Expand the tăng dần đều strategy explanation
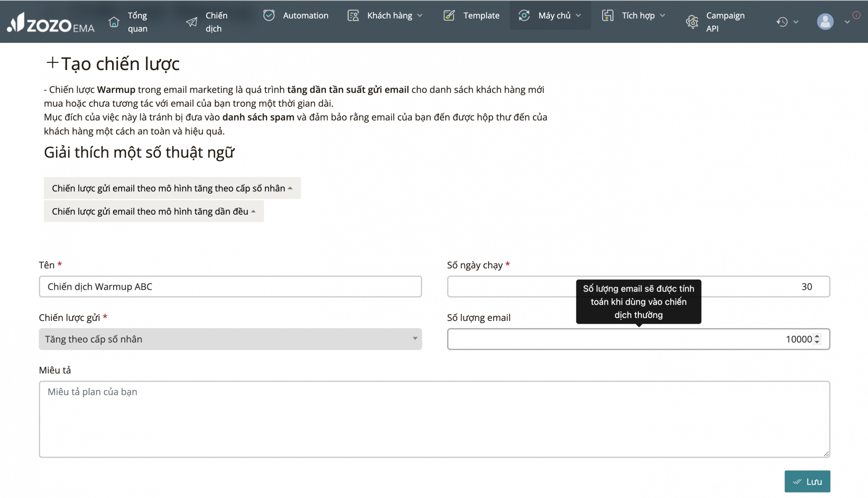Screen dimensions: 868x498 (154, 211)
